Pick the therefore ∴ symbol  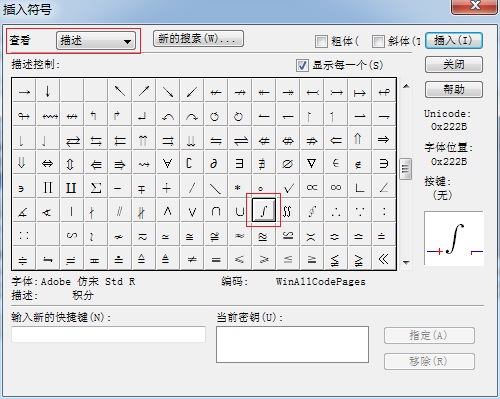tap(336, 211)
